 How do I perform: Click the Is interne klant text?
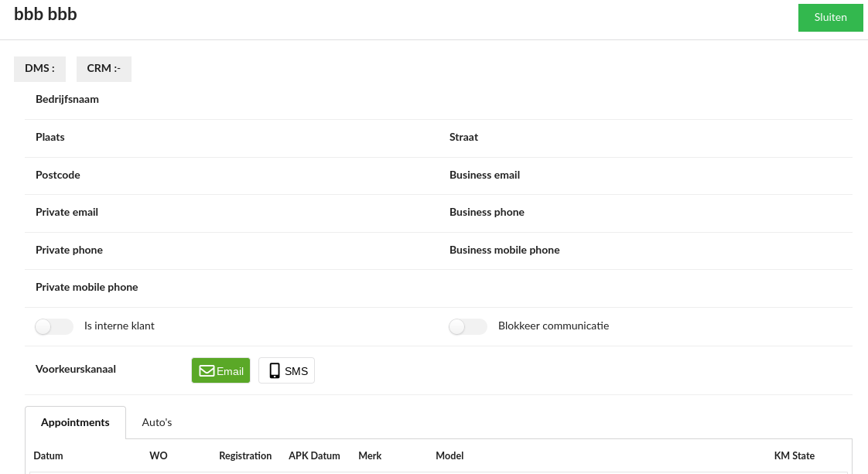click(119, 326)
